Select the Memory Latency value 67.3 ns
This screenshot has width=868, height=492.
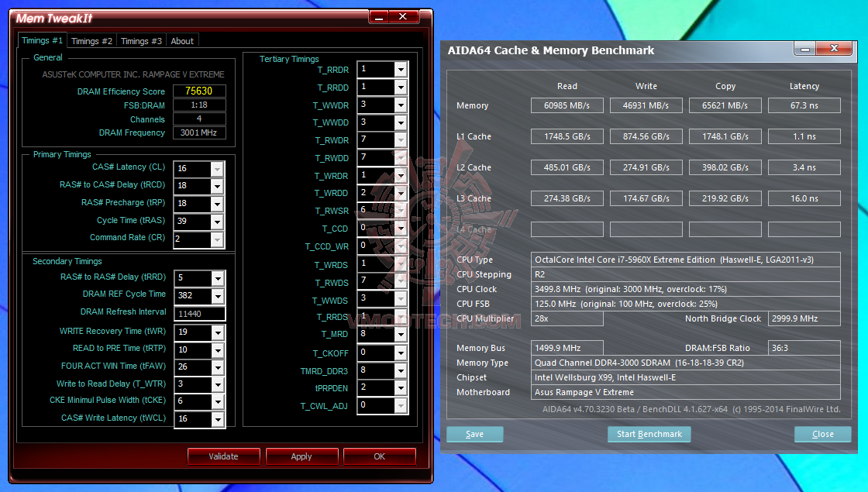[804, 105]
